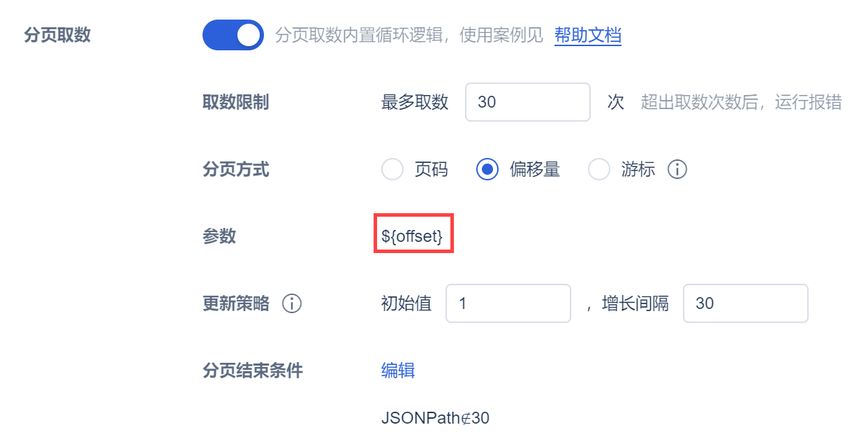Viewport: 868px width, 439px height.
Task: Open the 帮助文档 help link
Action: point(587,35)
